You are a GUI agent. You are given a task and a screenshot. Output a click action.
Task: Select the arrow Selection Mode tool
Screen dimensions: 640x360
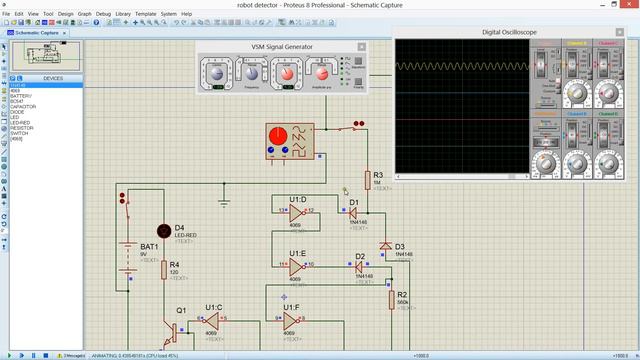click(x=4, y=47)
